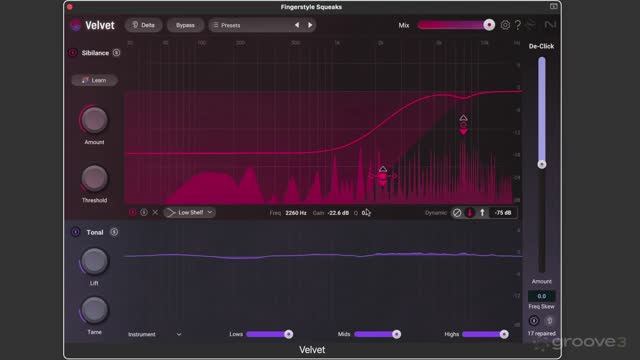Viewport: 640px width, 360px height.
Task: Solo the selected EQ band
Action: click(x=144, y=212)
